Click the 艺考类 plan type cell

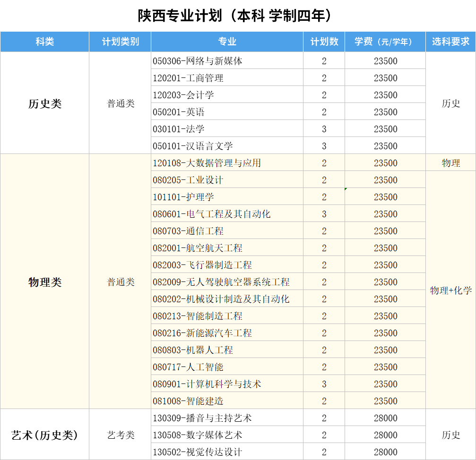121,435
